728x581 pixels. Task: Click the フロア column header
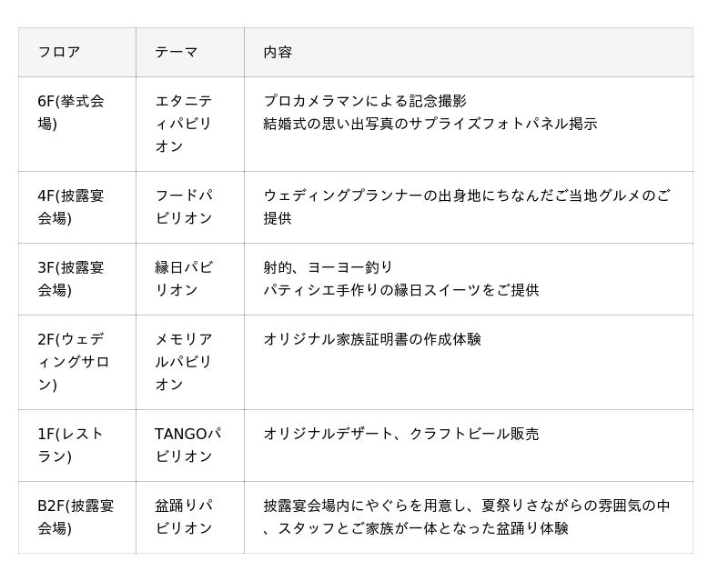[x=59, y=53]
